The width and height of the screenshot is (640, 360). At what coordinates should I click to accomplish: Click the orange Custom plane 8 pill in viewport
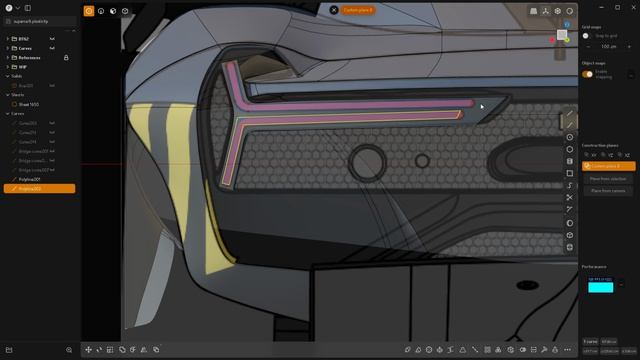pyautogui.click(x=358, y=10)
